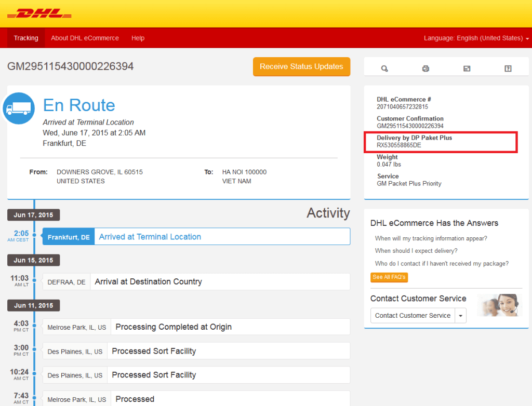Click Receive Status Updates button
The image size is (532, 406).
301,66
